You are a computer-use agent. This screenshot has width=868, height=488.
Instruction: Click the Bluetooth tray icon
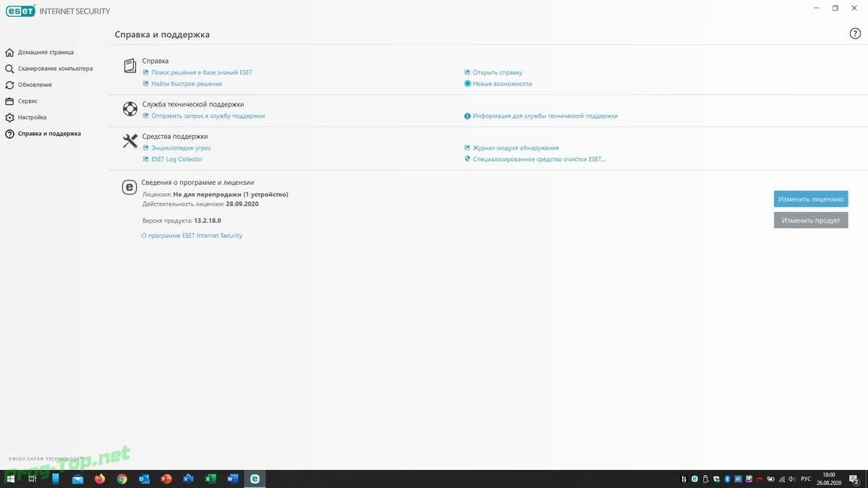(x=727, y=479)
